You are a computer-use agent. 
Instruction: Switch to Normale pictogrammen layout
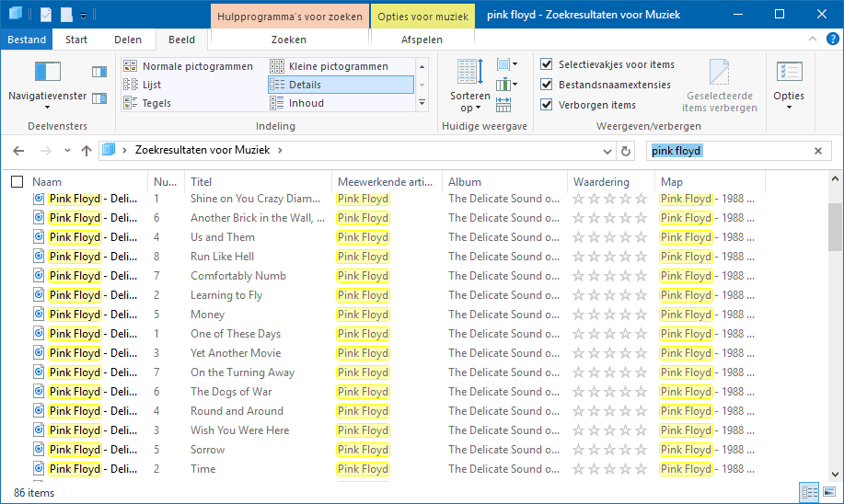click(190, 66)
